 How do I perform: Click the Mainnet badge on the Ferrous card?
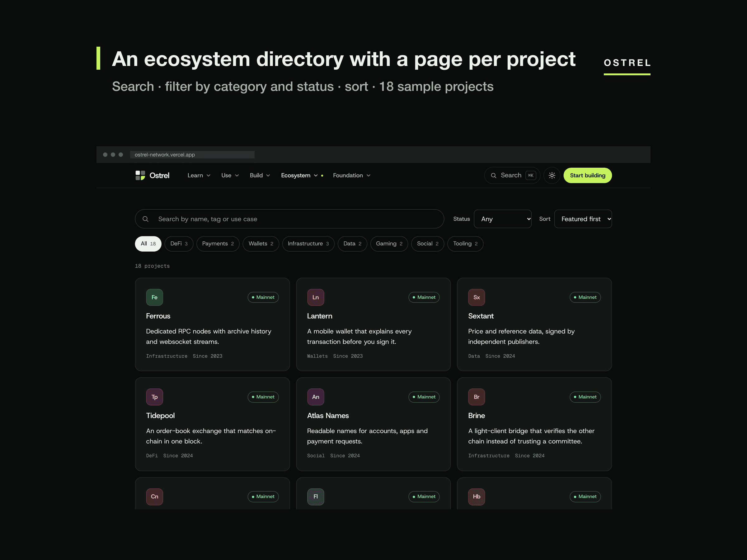pos(263,297)
